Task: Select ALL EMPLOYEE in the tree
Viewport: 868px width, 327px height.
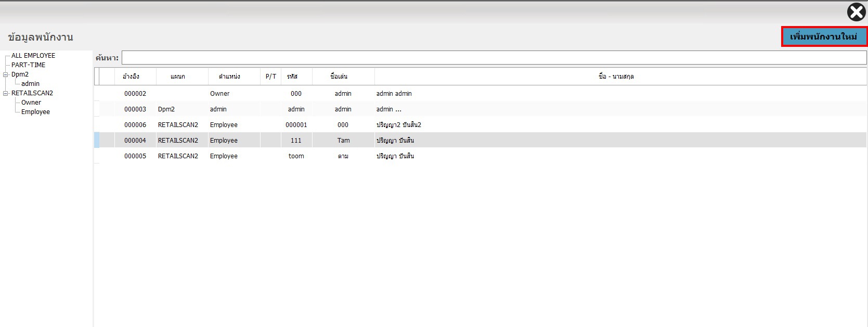Action: [33, 56]
